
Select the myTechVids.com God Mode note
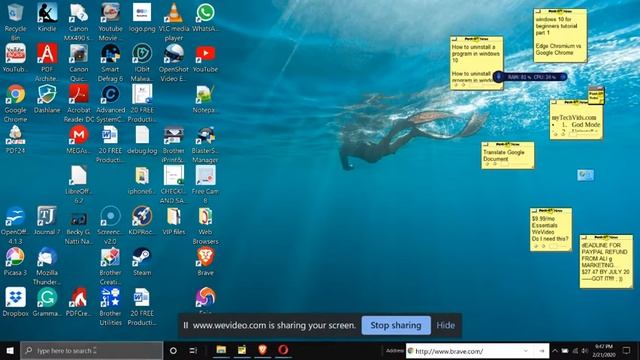pos(576,120)
